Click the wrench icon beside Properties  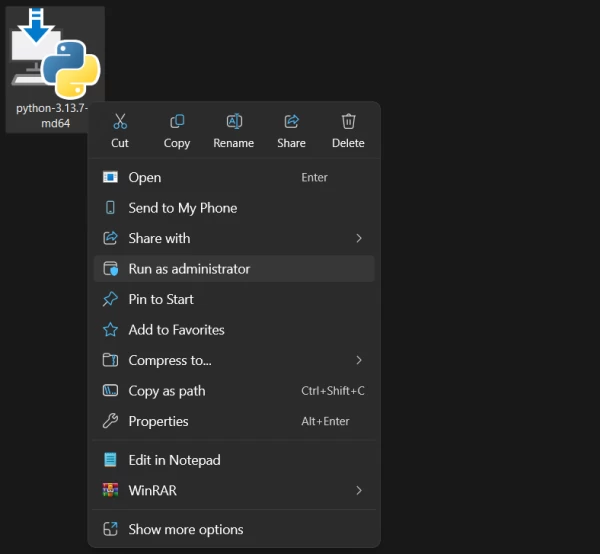(110, 421)
